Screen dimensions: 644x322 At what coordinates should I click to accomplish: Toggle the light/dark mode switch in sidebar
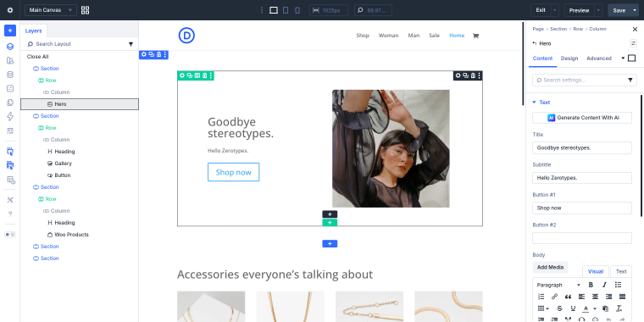10,235
